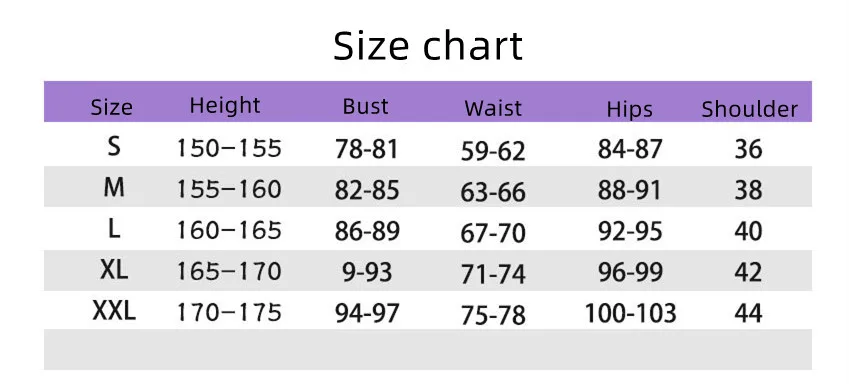Click shoulder value 42
Viewport: 849px width, 384px height.
coord(748,272)
